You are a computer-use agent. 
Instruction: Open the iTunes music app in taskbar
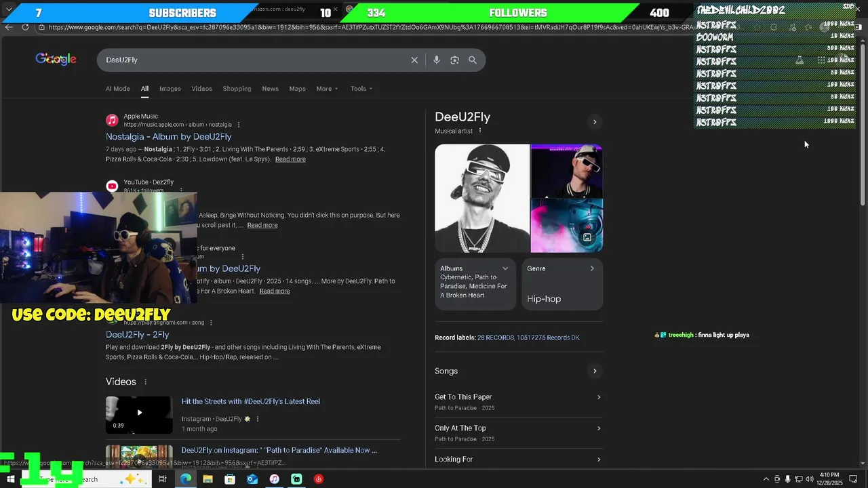tap(274, 479)
